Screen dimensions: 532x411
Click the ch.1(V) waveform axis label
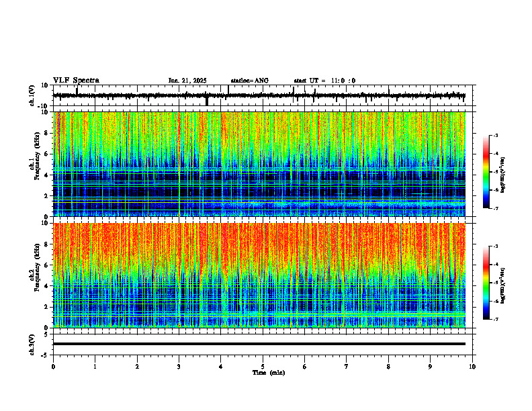click(x=32, y=95)
